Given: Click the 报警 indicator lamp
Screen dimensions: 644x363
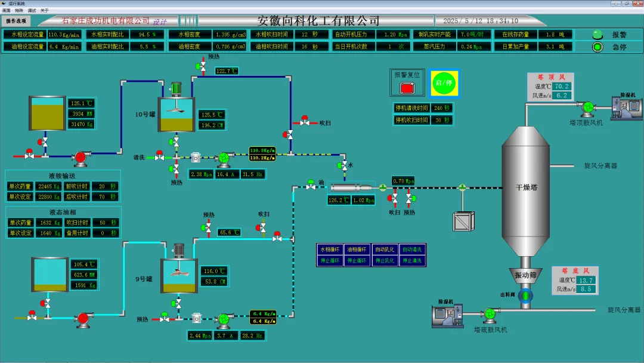Looking at the screenshot, I should point(597,35).
